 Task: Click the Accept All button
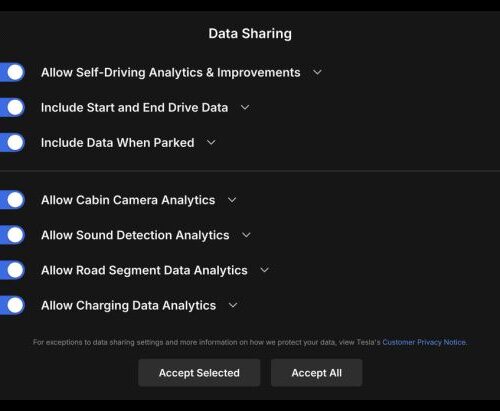pos(317,373)
